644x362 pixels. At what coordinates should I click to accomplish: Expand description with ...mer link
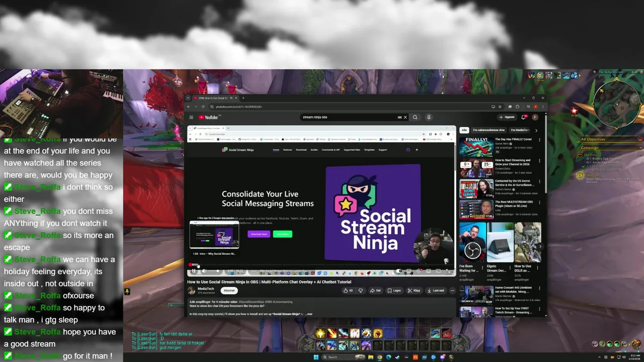[x=309, y=314]
